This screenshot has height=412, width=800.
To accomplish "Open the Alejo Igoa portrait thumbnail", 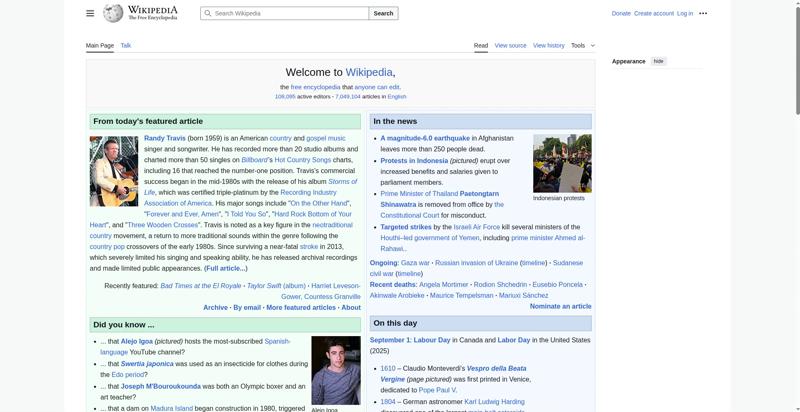I will point(336,370).
